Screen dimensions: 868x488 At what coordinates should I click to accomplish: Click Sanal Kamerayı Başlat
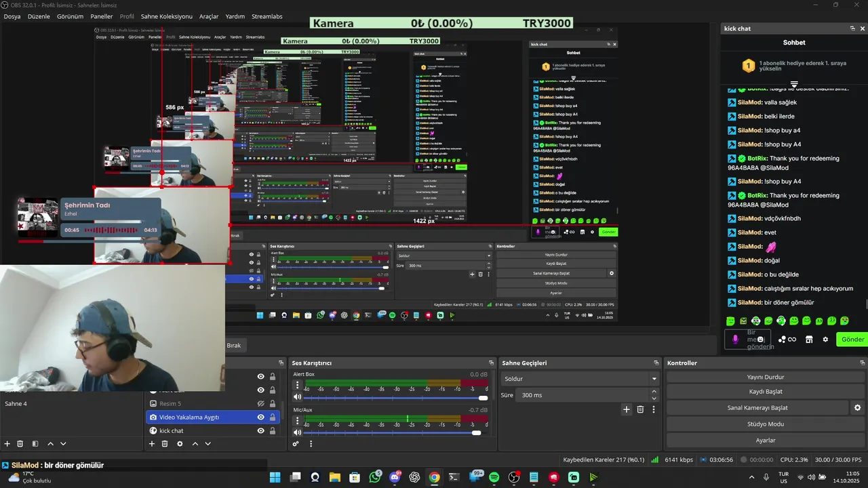coord(757,408)
